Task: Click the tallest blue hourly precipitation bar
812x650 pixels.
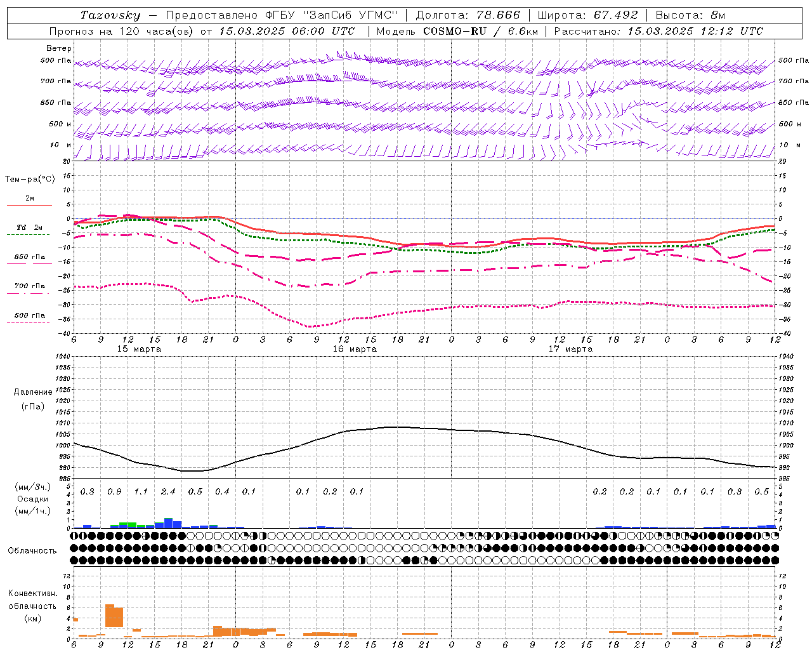Action: click(x=168, y=523)
